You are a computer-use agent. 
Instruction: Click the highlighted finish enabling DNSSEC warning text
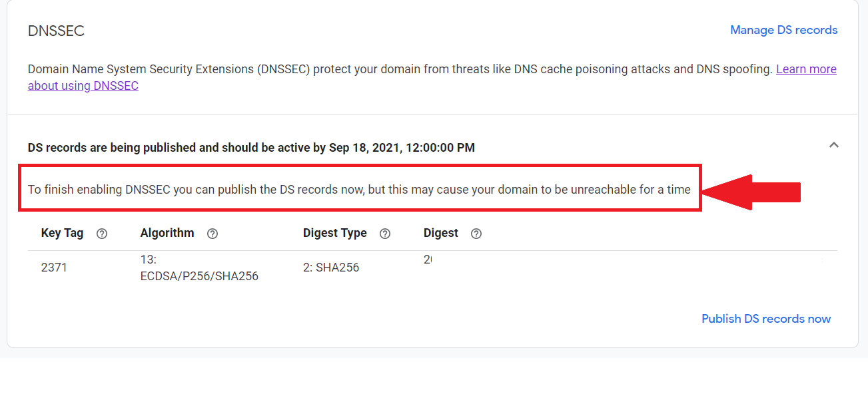tap(359, 190)
